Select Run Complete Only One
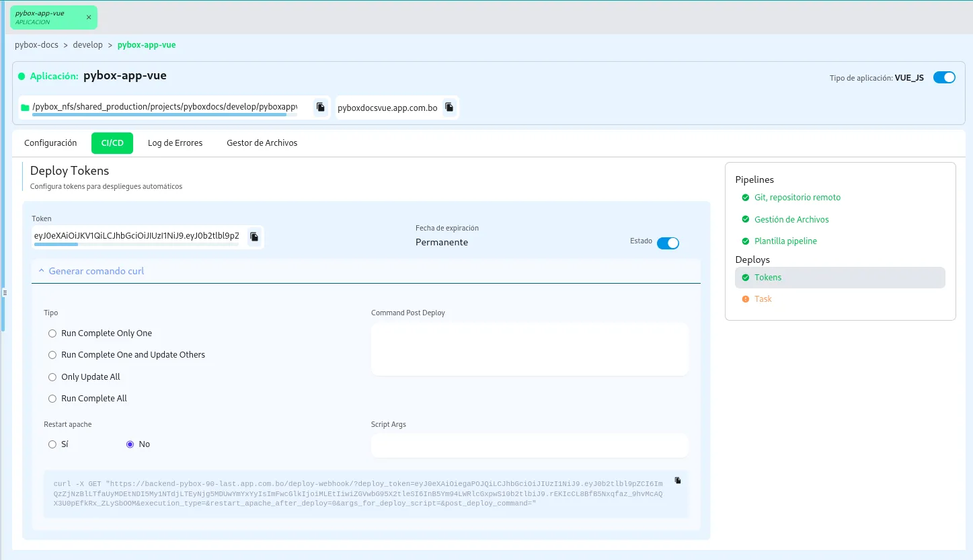 52,333
